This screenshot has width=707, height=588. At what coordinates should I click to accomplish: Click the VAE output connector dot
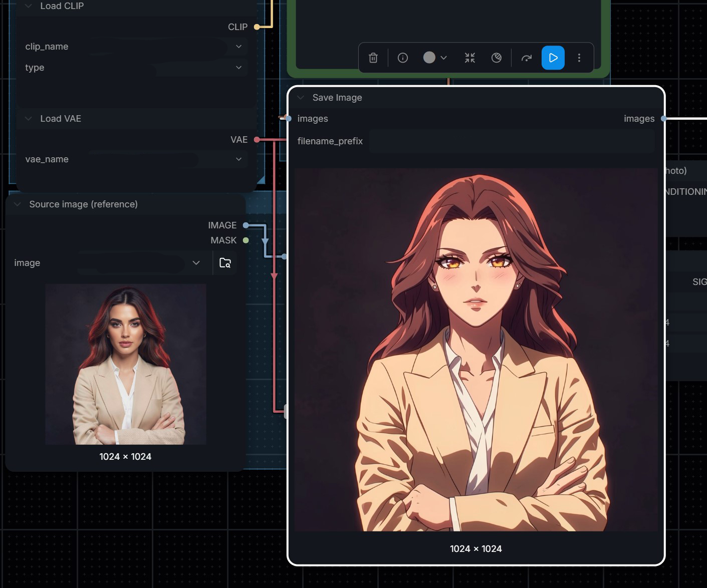257,140
